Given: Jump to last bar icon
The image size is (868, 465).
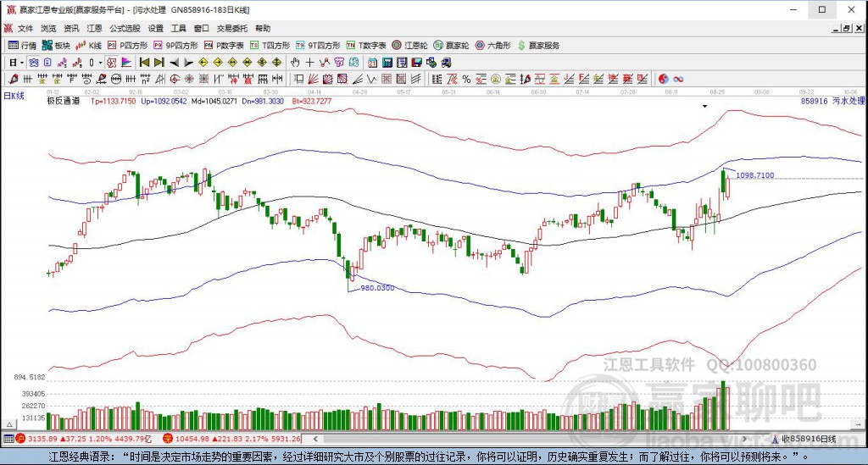Looking at the screenshot, I should (159, 63).
